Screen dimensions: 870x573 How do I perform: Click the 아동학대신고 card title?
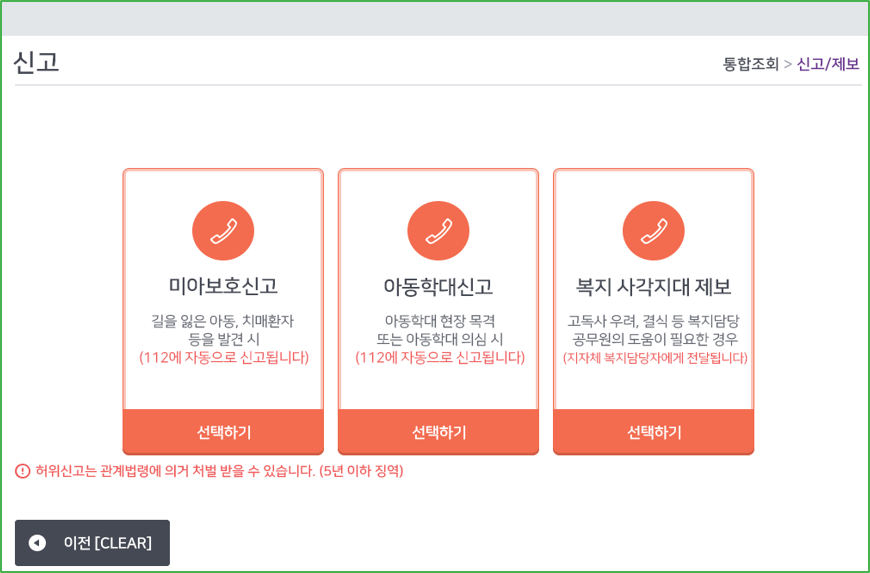(x=438, y=287)
